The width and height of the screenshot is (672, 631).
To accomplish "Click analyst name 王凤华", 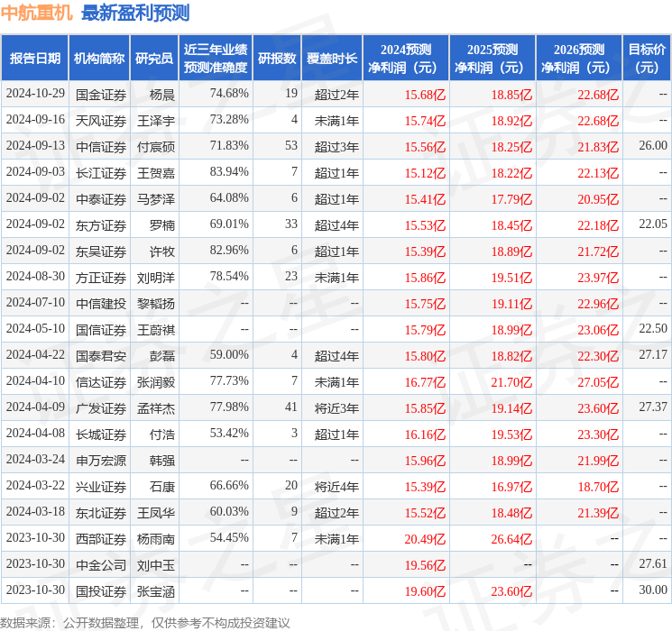I will [155, 513].
